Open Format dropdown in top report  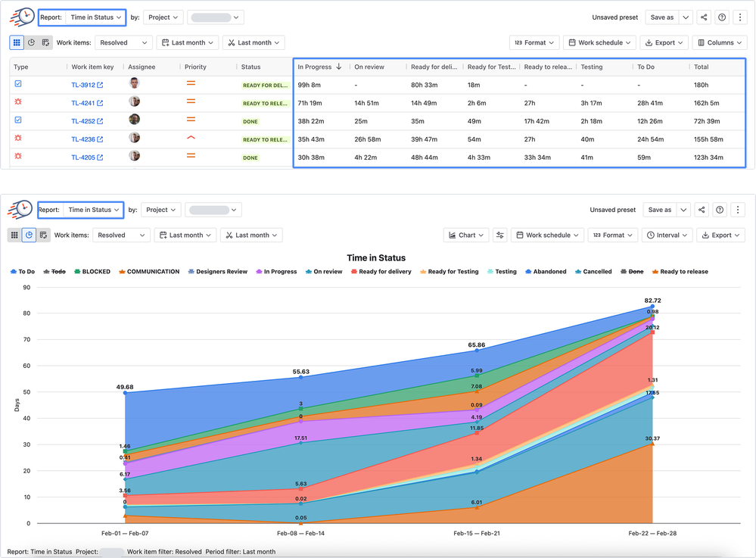point(534,42)
